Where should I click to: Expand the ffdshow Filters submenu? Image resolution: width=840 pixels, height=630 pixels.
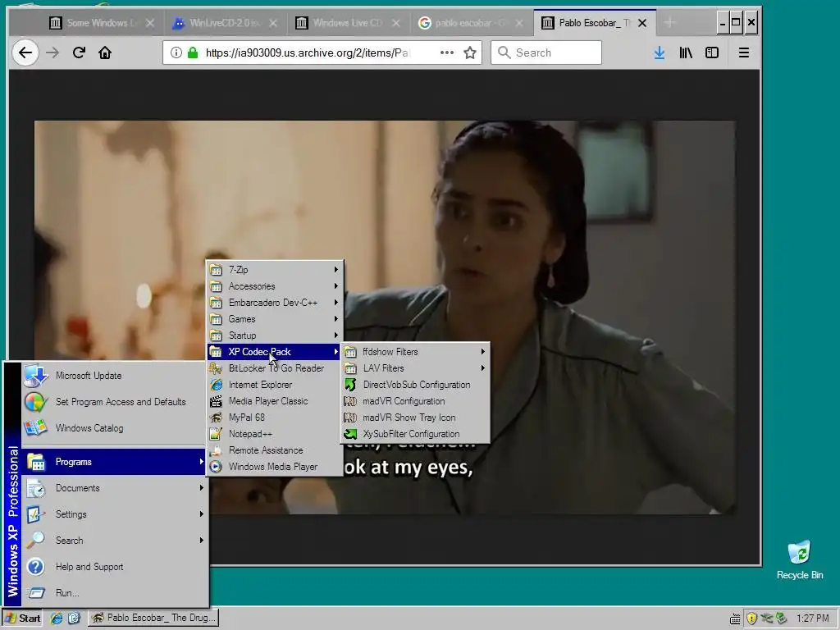point(415,352)
